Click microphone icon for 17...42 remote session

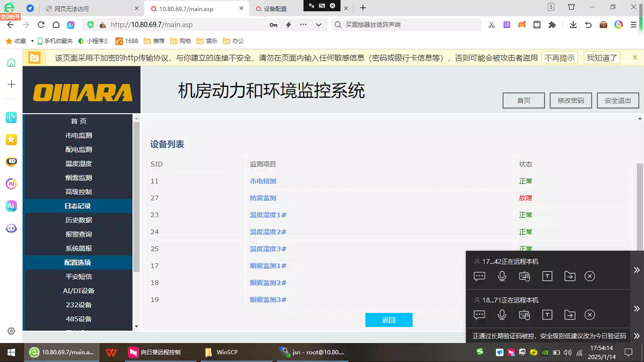click(x=502, y=276)
